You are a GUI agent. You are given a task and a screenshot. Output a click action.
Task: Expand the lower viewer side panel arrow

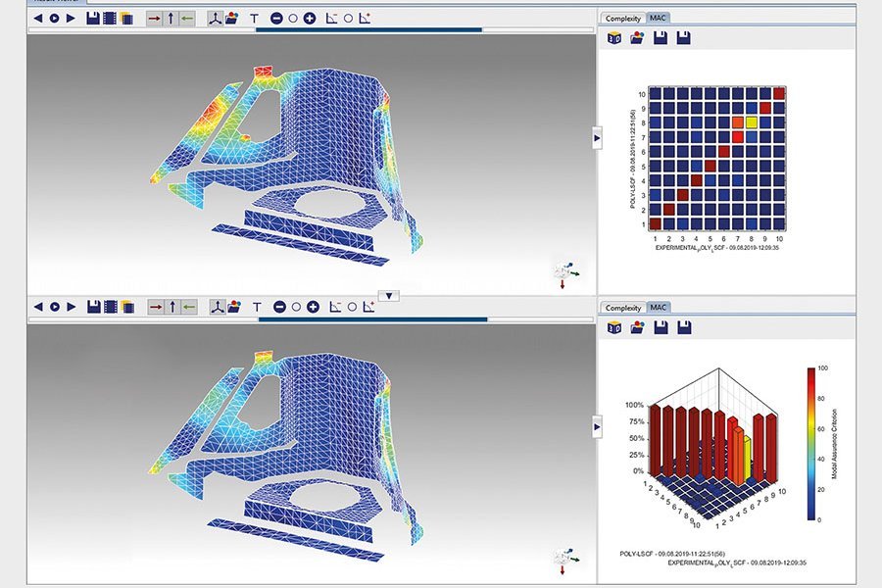[596, 426]
